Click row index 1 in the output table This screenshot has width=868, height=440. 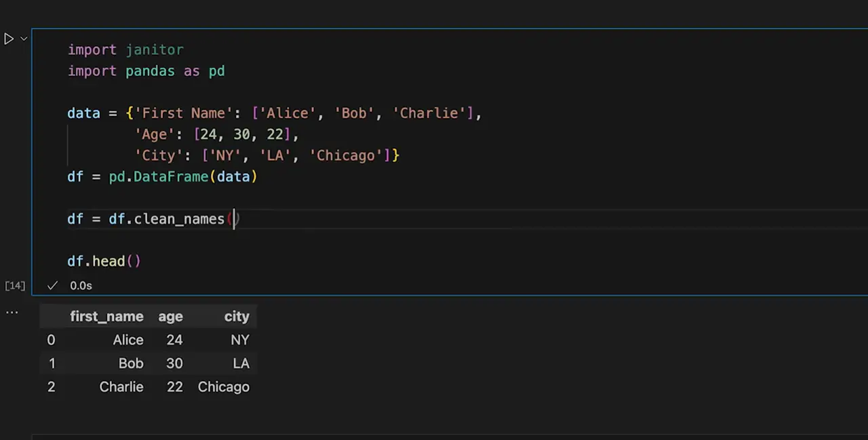(x=52, y=363)
